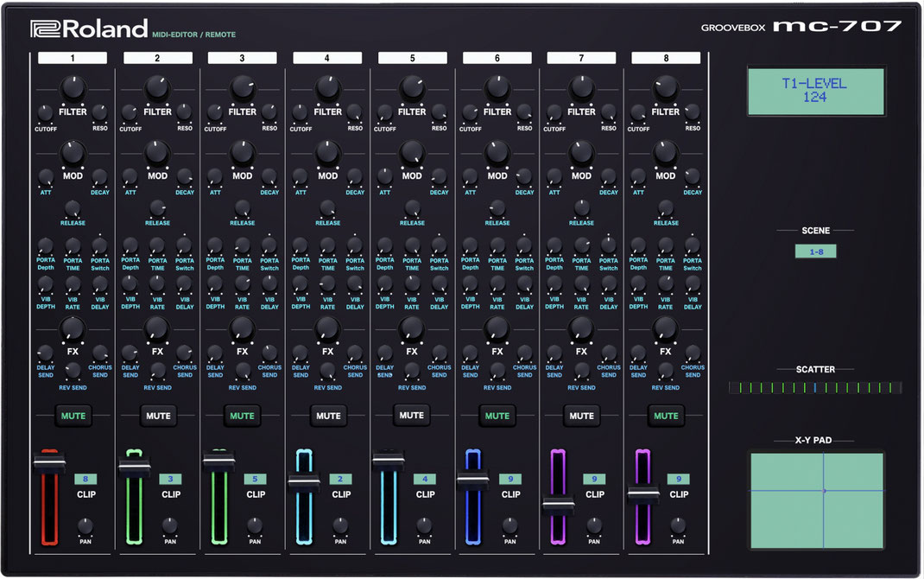
Task: Select track 5 header label
Action: click(x=412, y=58)
